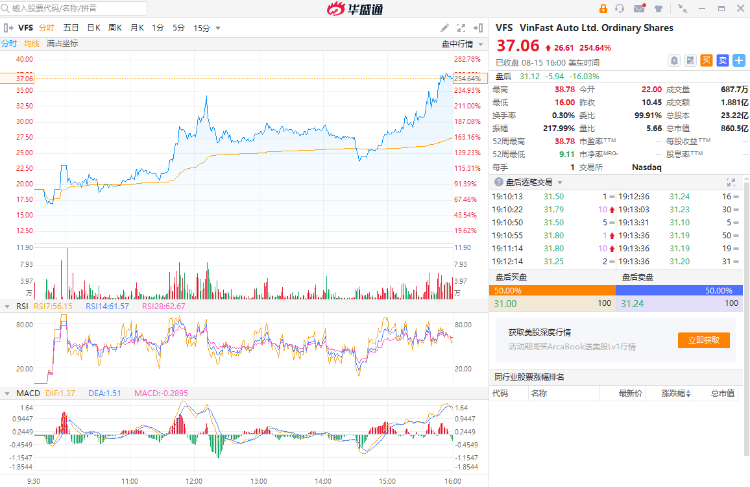The width and height of the screenshot is (750, 487).
Task: Click the orange 50.00% buy ratio bar
Action: pos(552,290)
